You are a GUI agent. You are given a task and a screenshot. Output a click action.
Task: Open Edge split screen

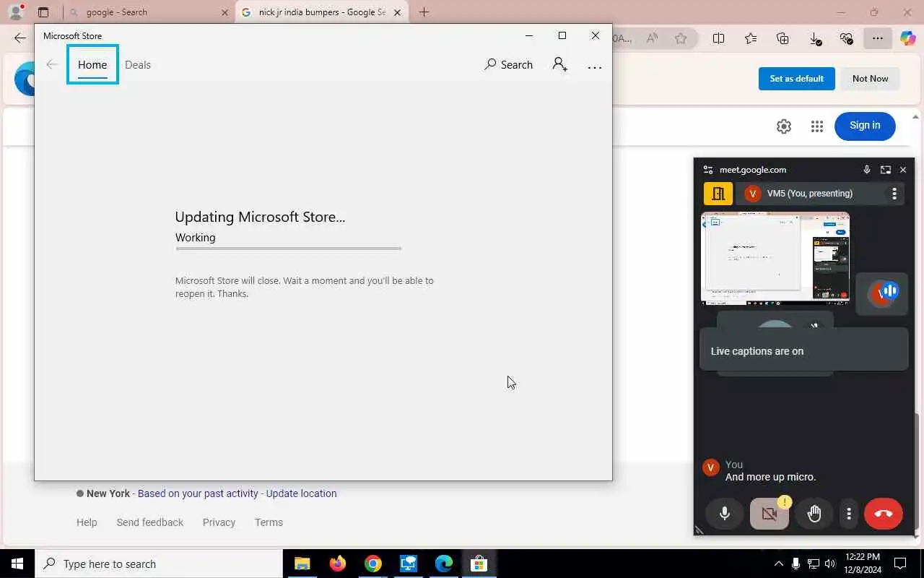[x=718, y=38]
